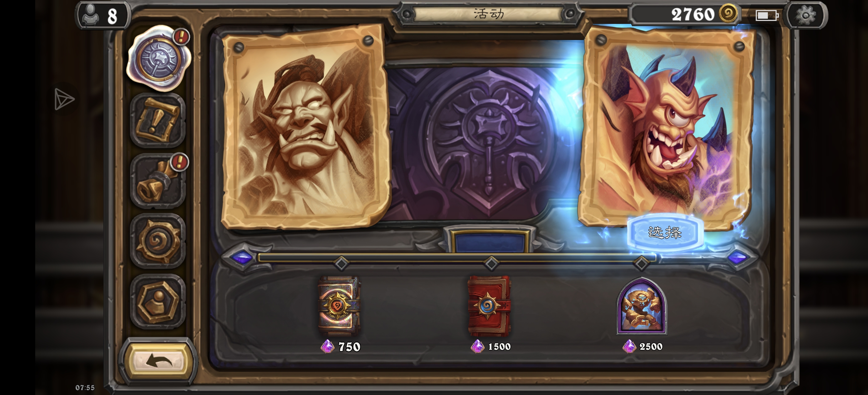Click the right blue gem arrow
This screenshot has width=868, height=395.
pos(737,258)
